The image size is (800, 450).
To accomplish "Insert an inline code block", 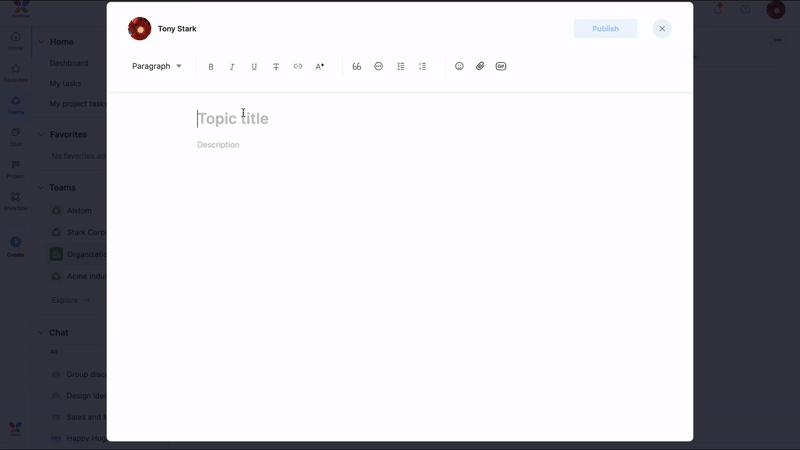I will (379, 66).
